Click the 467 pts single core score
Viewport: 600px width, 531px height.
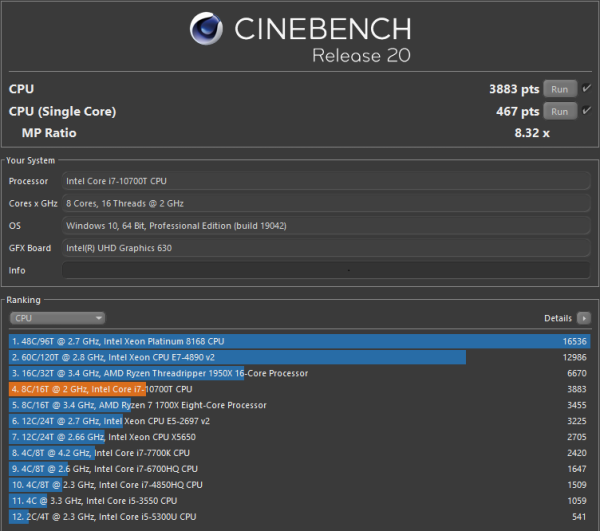coord(517,111)
